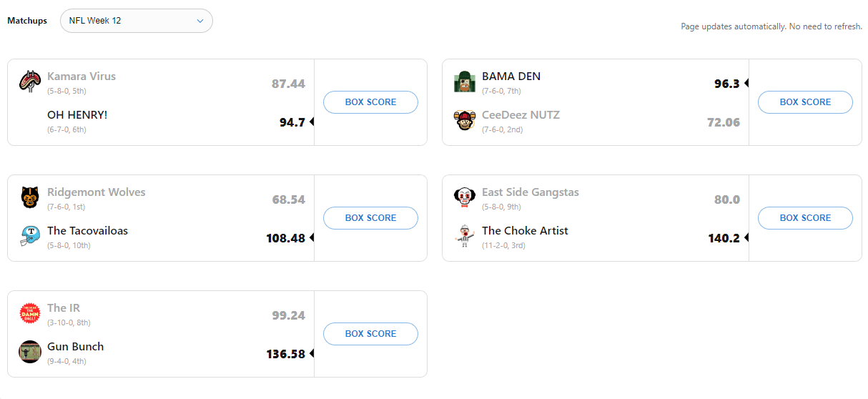Viewport: 868px width, 399px height.
Task: Open Box Score for The IR matchup
Action: click(x=370, y=334)
